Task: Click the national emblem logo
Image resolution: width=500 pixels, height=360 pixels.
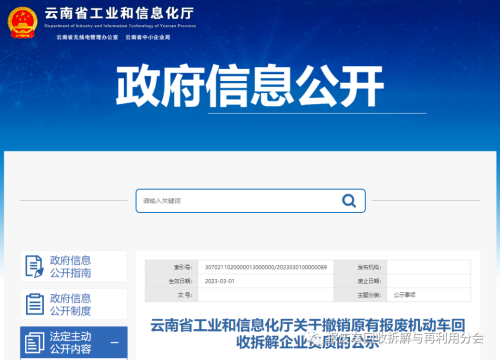Action: [x=22, y=23]
